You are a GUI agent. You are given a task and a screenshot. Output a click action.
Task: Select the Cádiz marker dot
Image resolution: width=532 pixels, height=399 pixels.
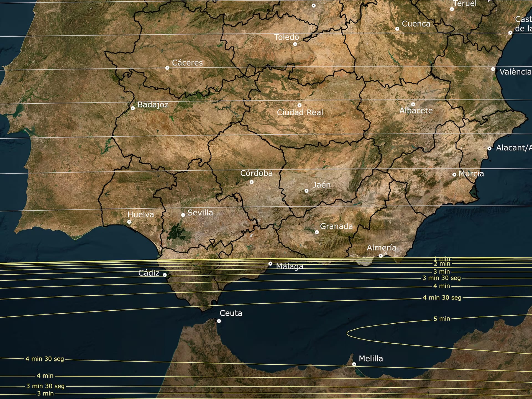[165, 275]
